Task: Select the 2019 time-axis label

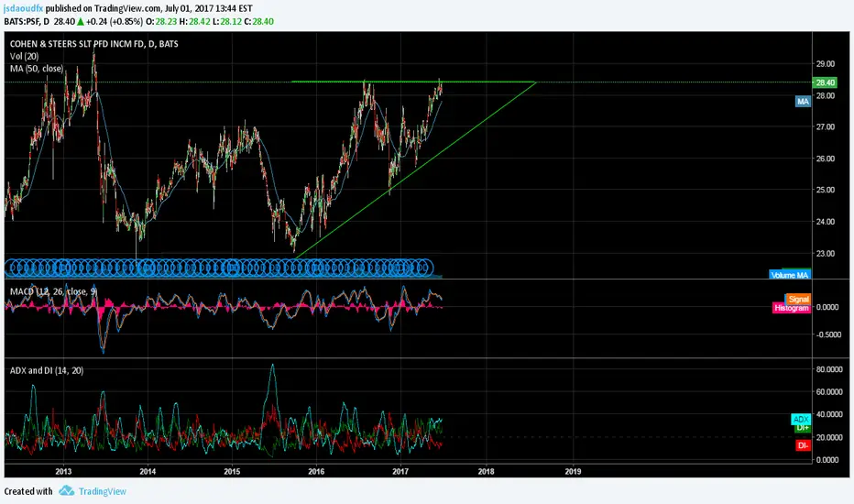Action: click(x=573, y=471)
